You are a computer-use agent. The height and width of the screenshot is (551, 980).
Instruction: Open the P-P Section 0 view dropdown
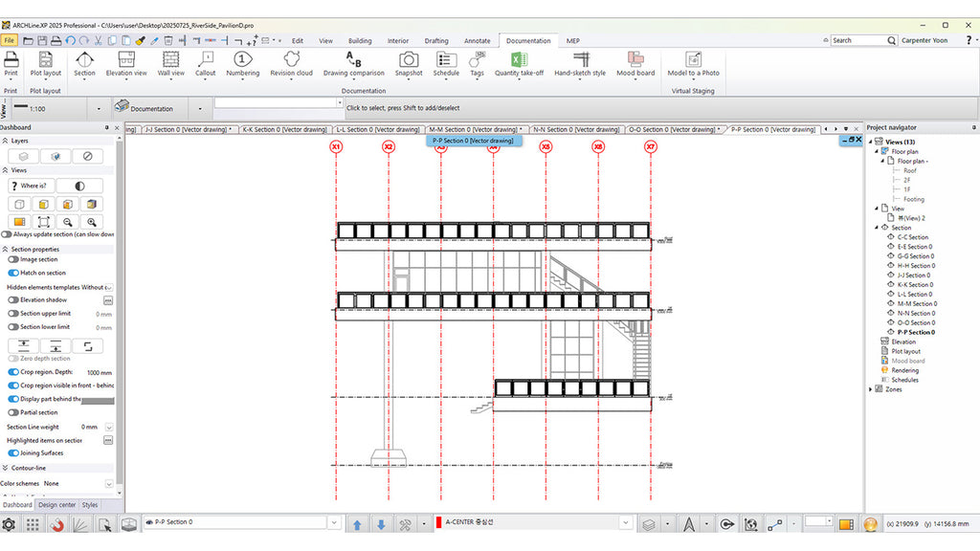coord(334,522)
